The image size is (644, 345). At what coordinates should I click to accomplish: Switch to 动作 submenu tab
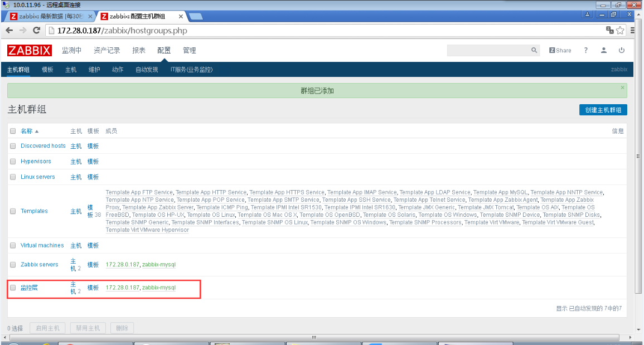click(x=118, y=70)
